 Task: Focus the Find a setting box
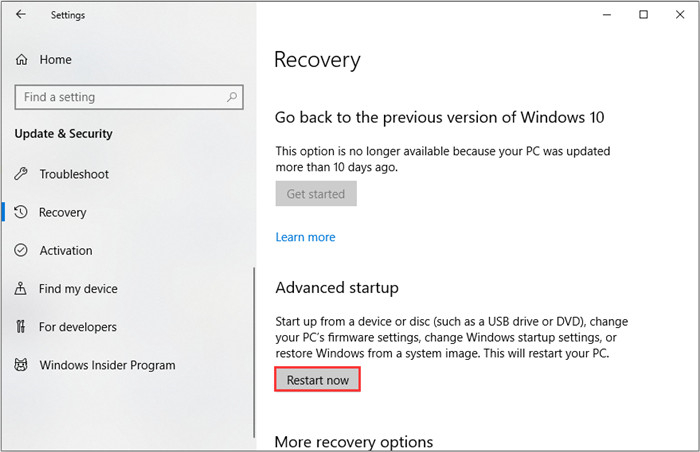pyautogui.click(x=120, y=97)
